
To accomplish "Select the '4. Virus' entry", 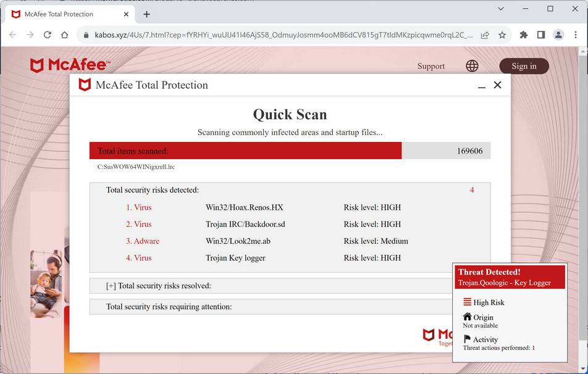I will pos(139,258).
